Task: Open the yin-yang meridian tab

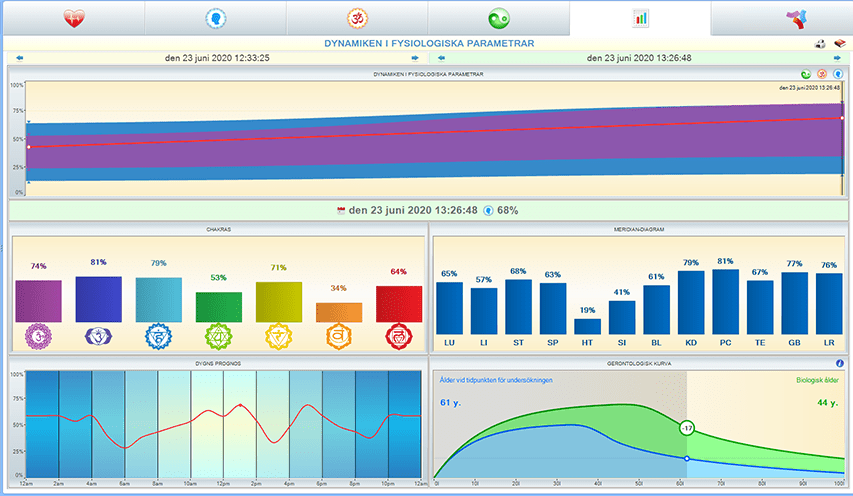Action: 498,18
